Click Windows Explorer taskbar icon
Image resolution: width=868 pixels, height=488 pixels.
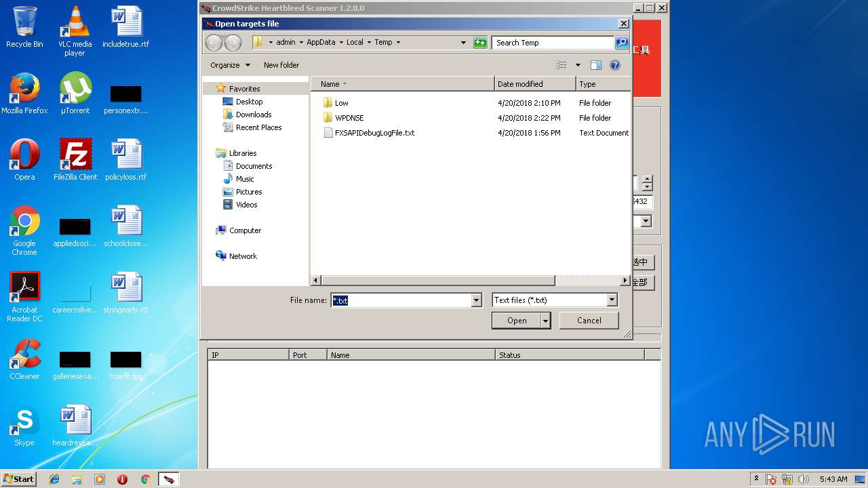click(x=77, y=479)
